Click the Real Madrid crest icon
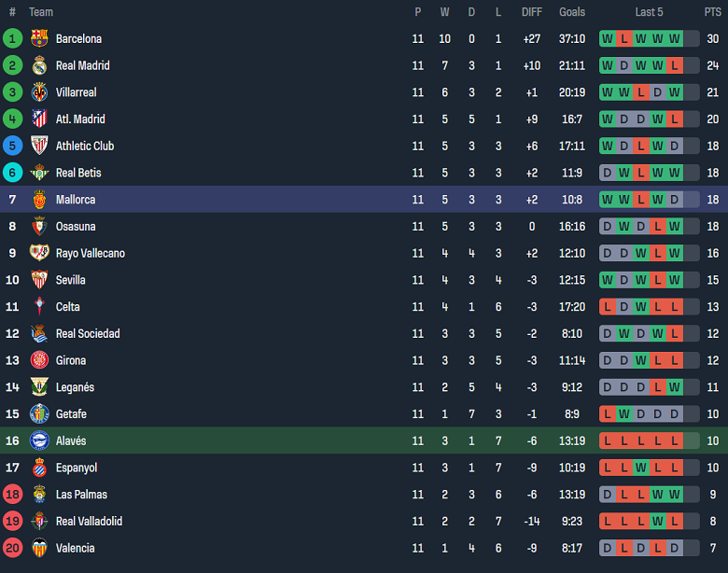This screenshot has height=573, width=728. (39, 65)
